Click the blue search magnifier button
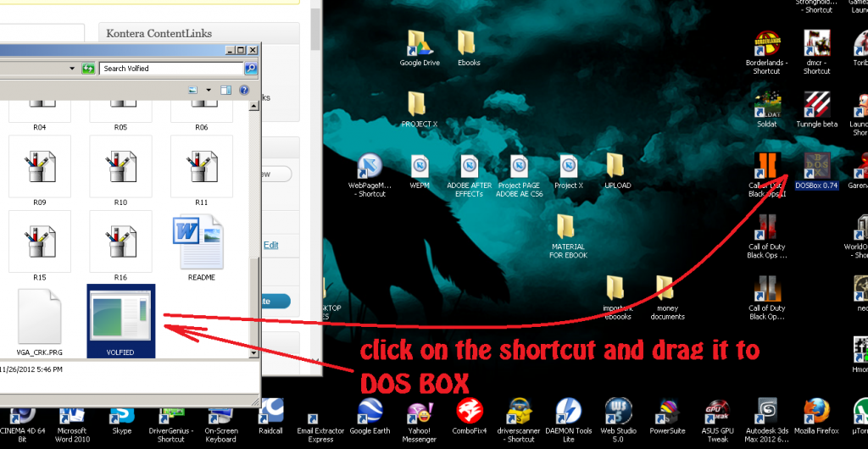 251,69
